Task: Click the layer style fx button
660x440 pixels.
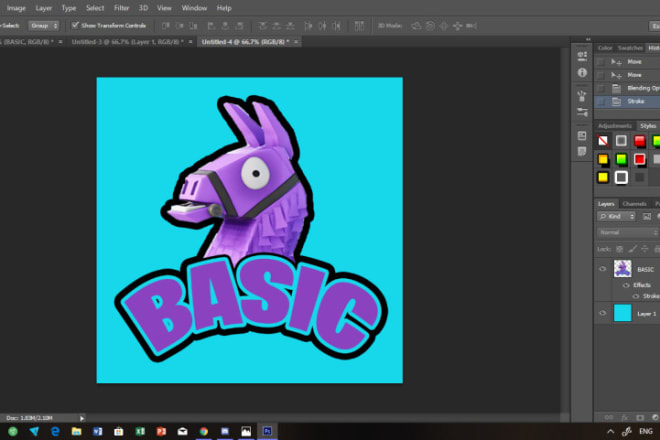Action: point(624,418)
